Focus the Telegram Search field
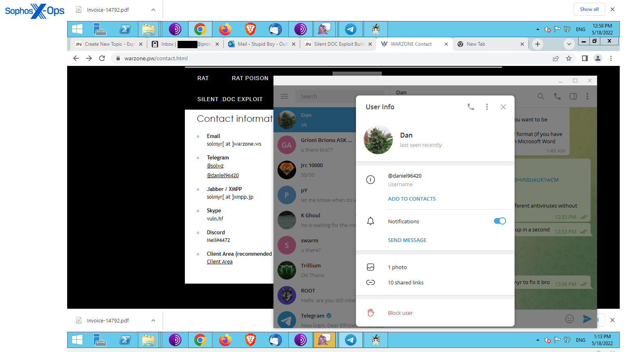Viewport: 644px width, 352px height. tap(340, 96)
